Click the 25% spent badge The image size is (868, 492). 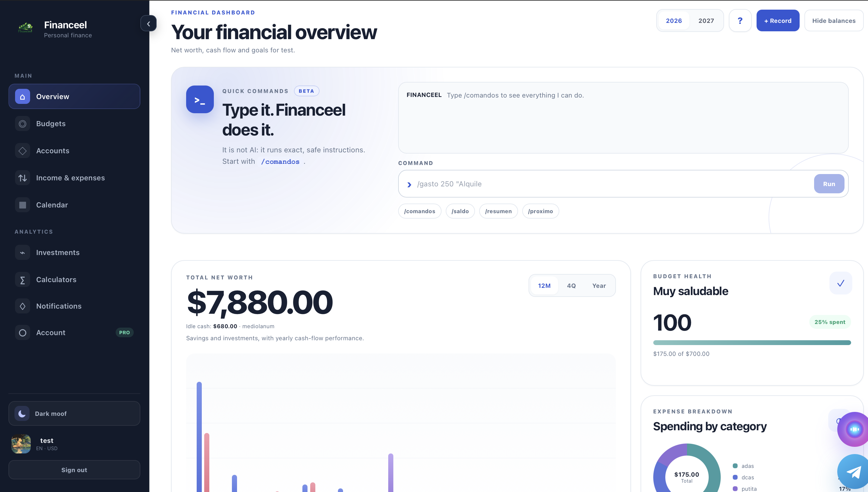[830, 322]
